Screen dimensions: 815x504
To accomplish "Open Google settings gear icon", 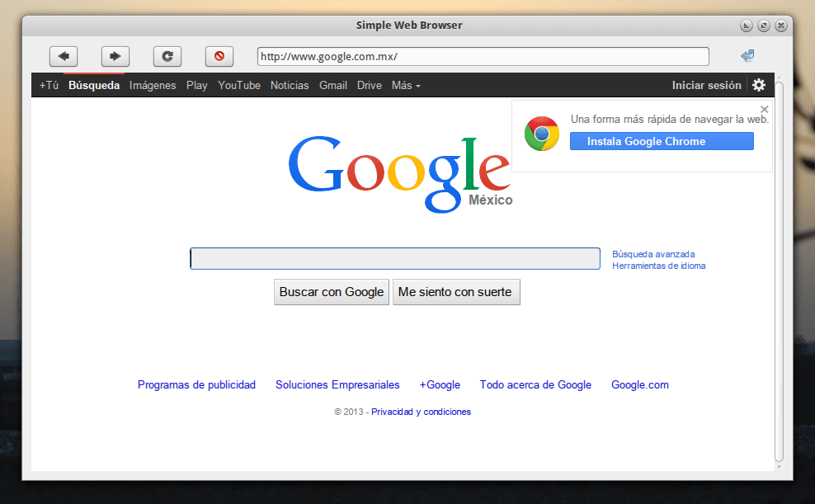I will tap(759, 85).
